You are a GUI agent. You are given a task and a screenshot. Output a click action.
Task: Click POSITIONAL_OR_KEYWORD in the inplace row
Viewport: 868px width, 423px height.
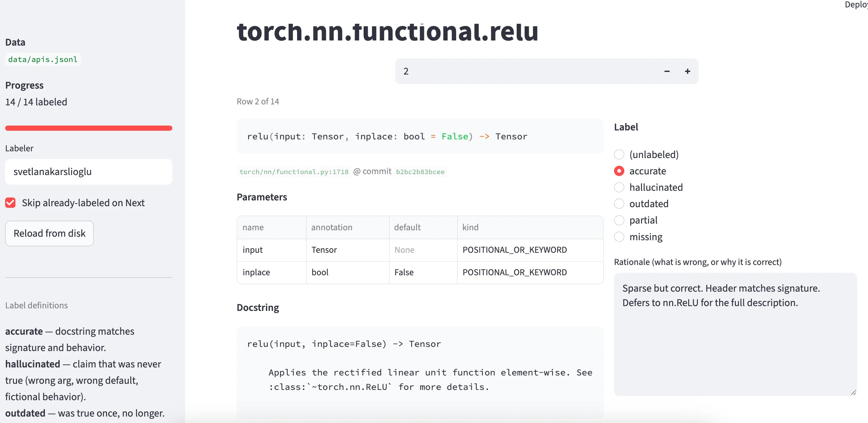pos(530,272)
